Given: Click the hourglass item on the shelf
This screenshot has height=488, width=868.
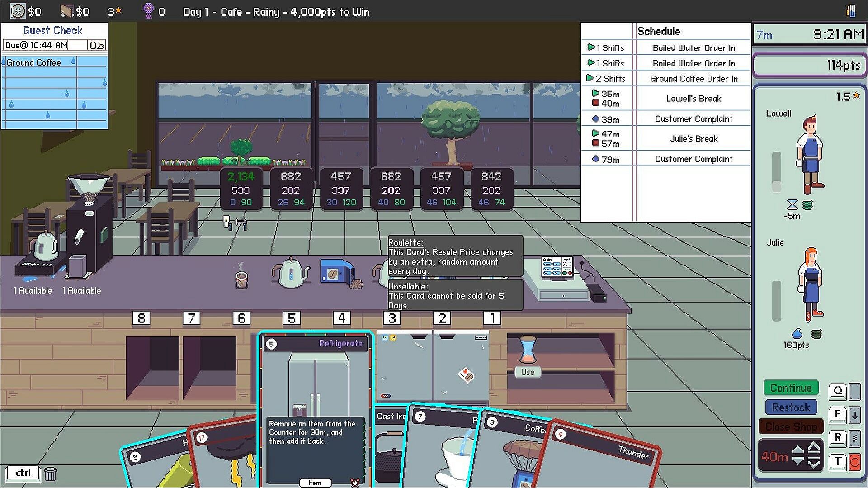Looking at the screenshot, I should tap(527, 350).
